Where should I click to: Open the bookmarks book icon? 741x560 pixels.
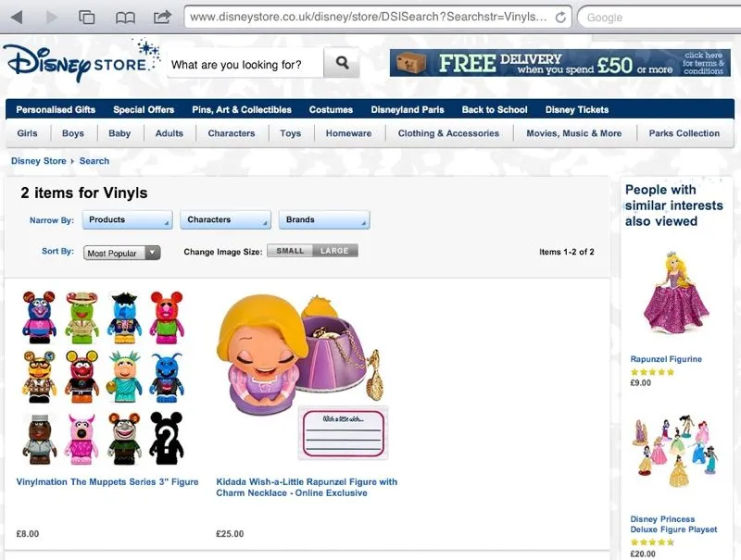125,18
